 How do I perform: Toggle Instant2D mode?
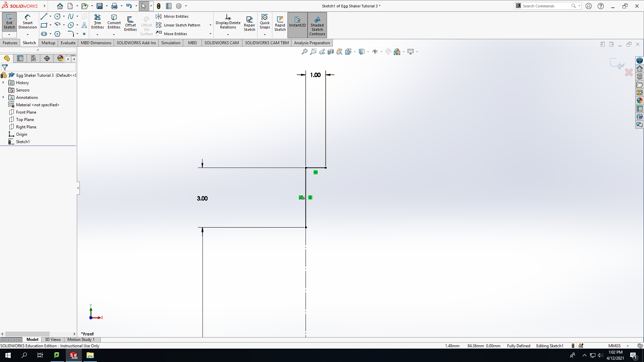pos(298,25)
